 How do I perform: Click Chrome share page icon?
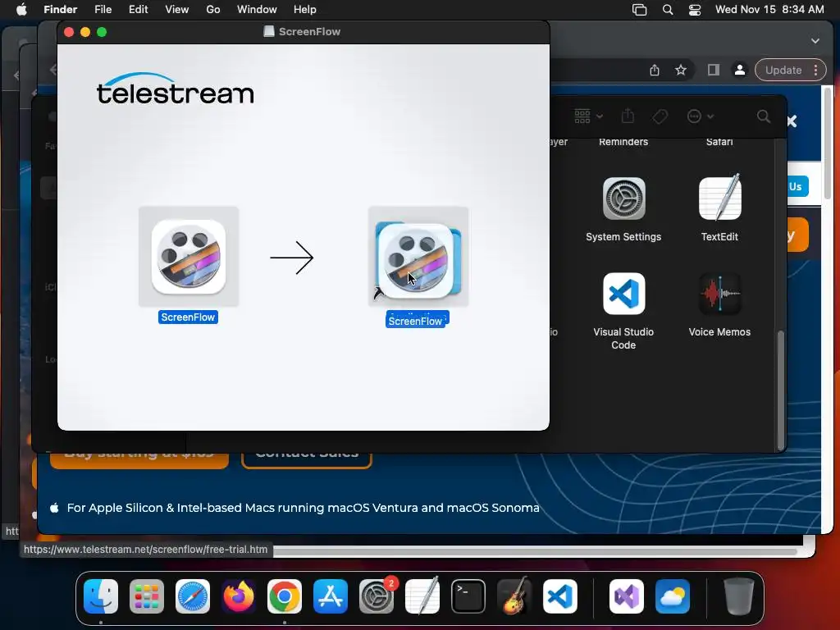click(655, 71)
